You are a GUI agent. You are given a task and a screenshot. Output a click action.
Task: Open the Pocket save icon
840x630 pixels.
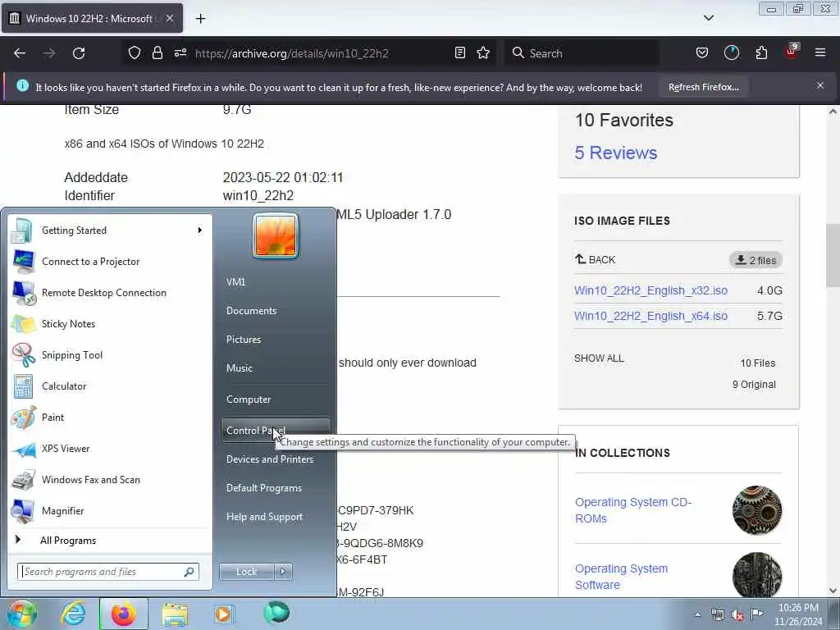pyautogui.click(x=702, y=53)
